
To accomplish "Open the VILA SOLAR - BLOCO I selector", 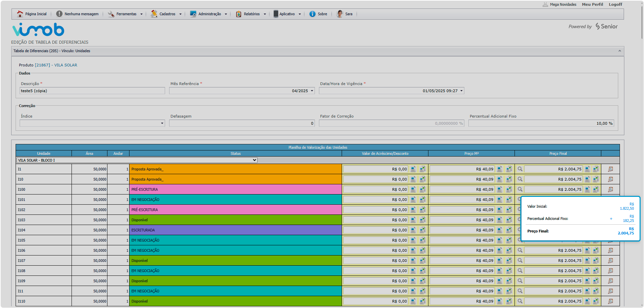I will [x=137, y=160].
